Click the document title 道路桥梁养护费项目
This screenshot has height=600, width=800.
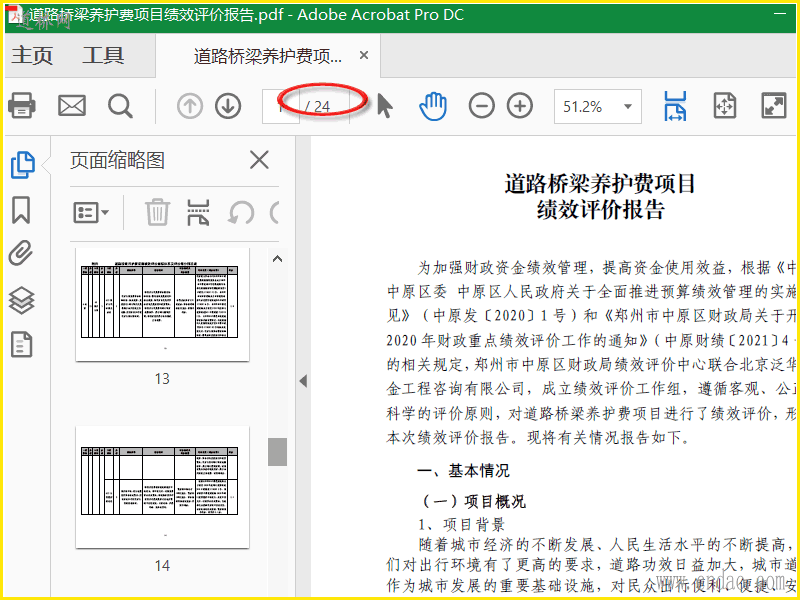(600, 184)
